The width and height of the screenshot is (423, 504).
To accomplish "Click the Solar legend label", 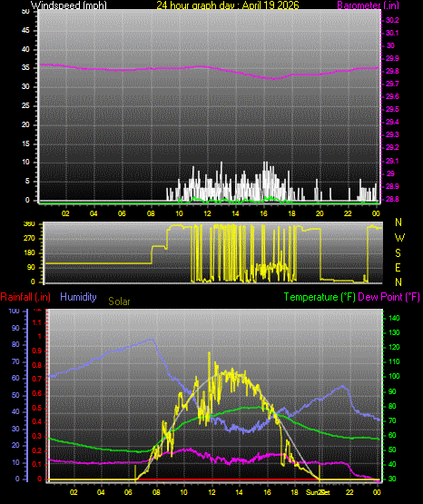I will (119, 301).
